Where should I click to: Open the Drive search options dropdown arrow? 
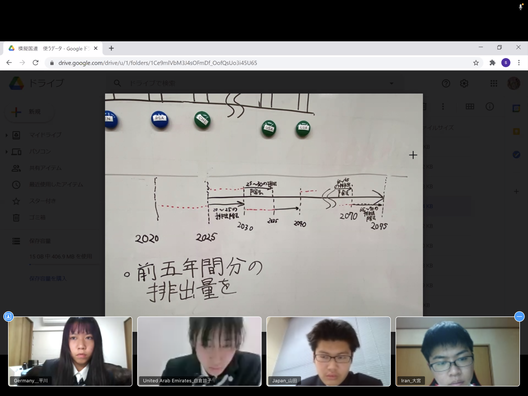[x=391, y=83]
